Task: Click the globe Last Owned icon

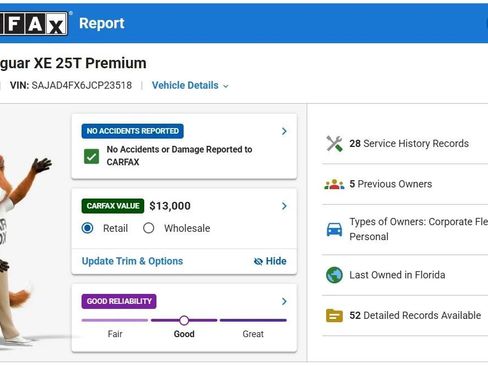Action: pyautogui.click(x=334, y=275)
